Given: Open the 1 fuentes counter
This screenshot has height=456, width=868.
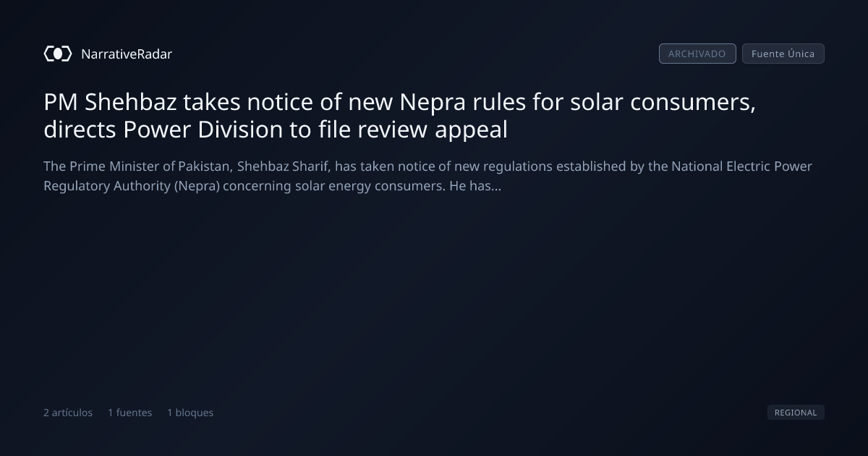Looking at the screenshot, I should coord(130,413).
